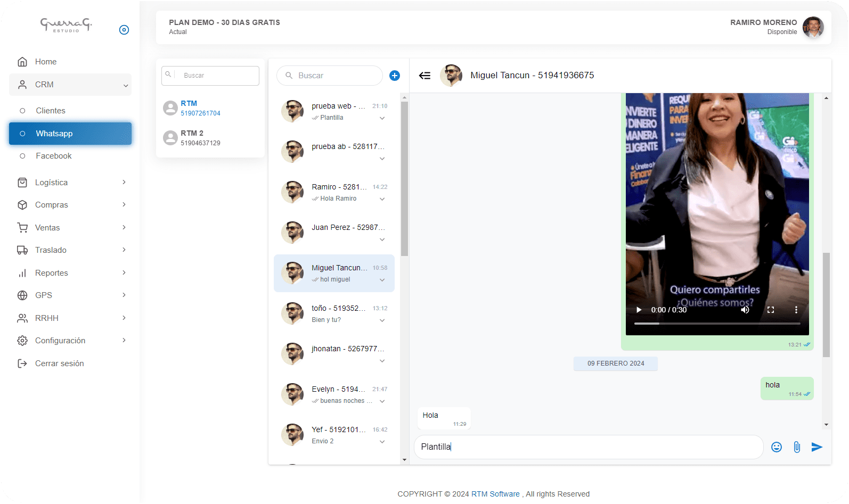Click the chat messages vertical scrollbar
849x504 pixels.
pos(826,304)
